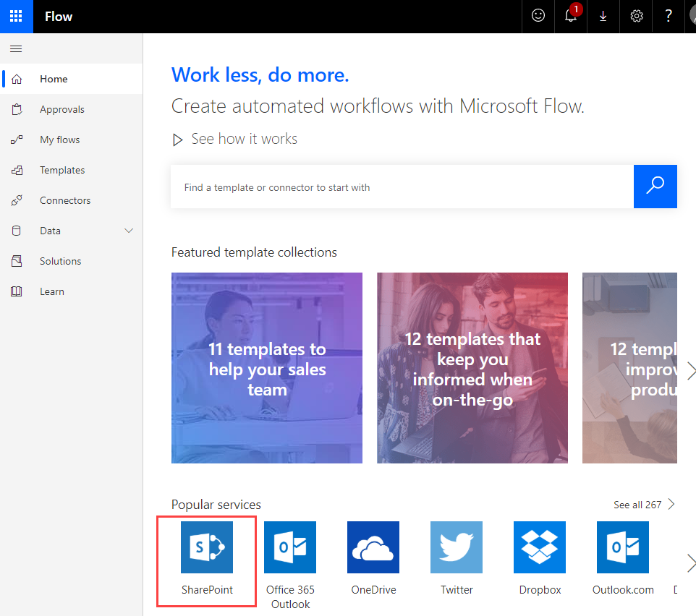Collapse the navigation hamburger menu
Viewport: 696px width, 616px height.
coord(16,48)
